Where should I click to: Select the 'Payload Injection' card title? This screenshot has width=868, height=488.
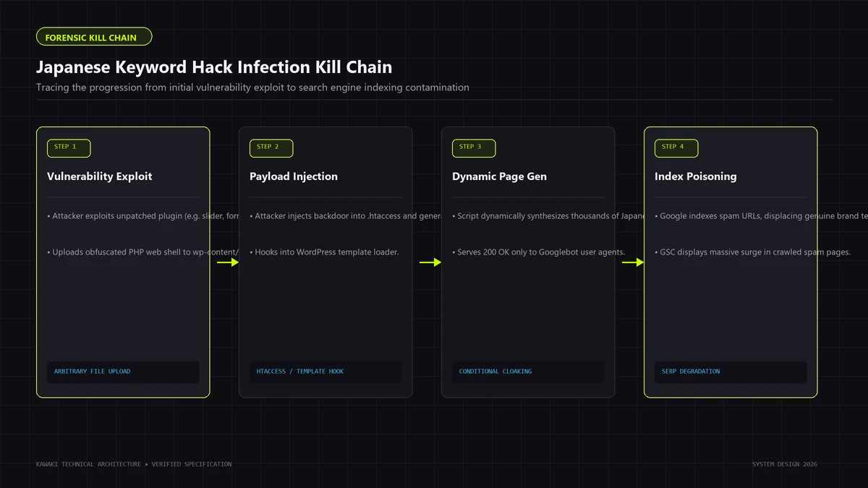pyautogui.click(x=294, y=176)
